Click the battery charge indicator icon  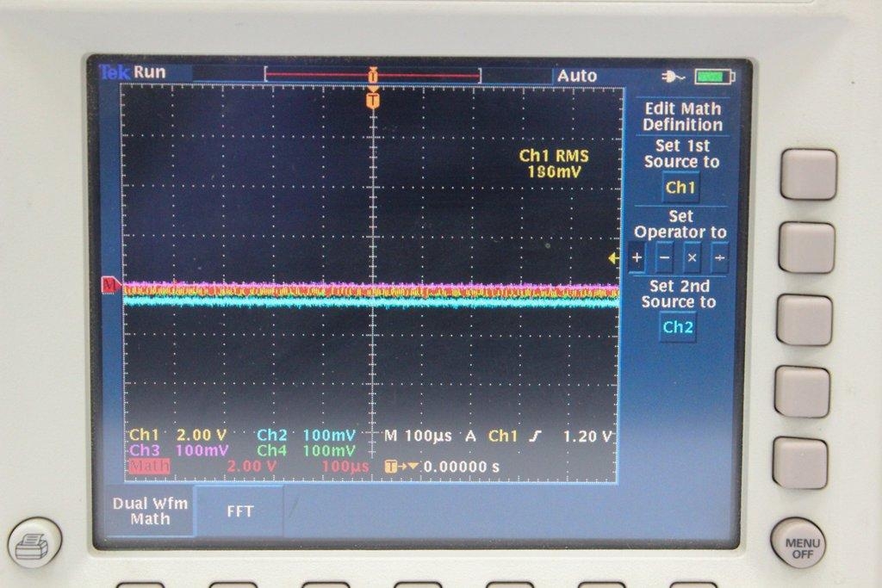click(711, 76)
